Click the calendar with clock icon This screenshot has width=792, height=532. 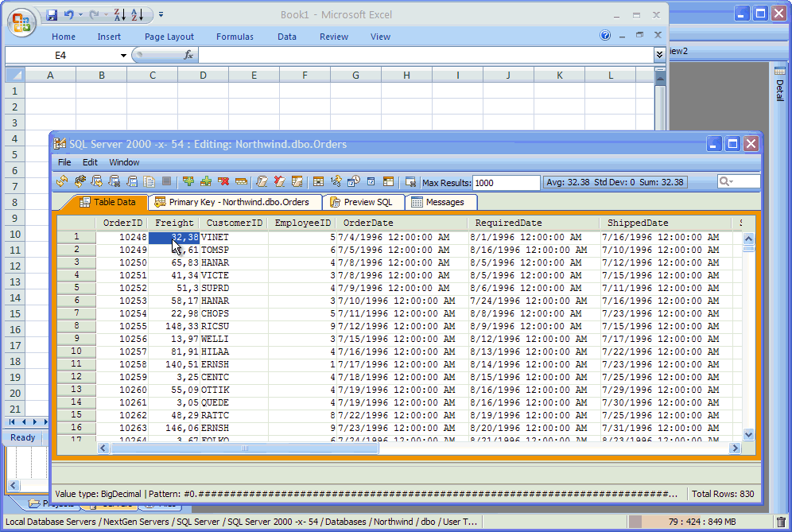354,181
